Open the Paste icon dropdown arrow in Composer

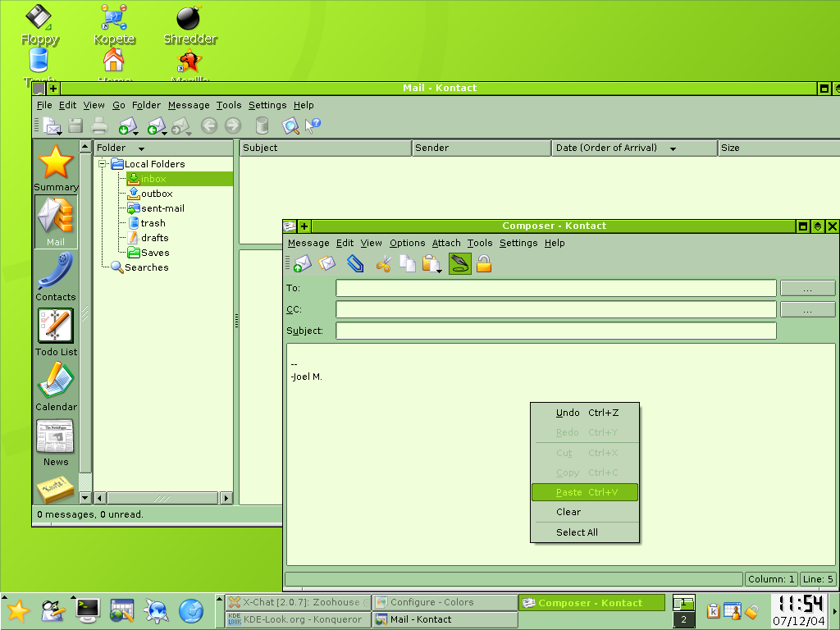tap(440, 271)
